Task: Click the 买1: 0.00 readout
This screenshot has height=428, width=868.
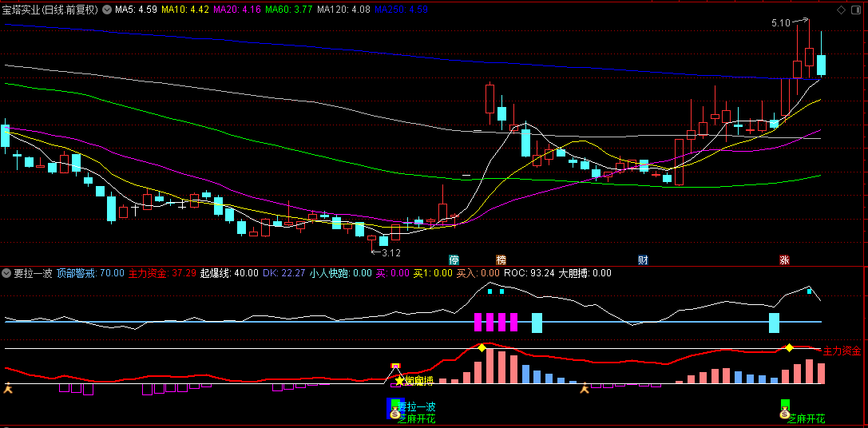Action: click(x=433, y=273)
